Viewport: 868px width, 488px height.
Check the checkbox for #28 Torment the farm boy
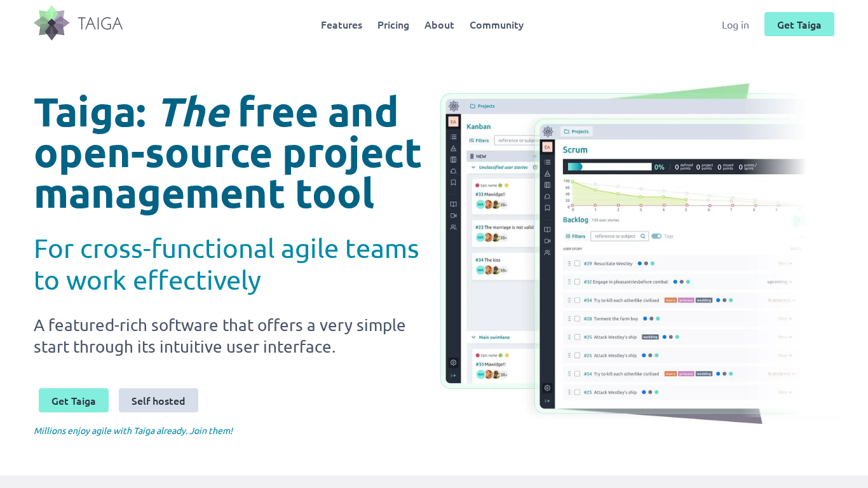(x=577, y=318)
